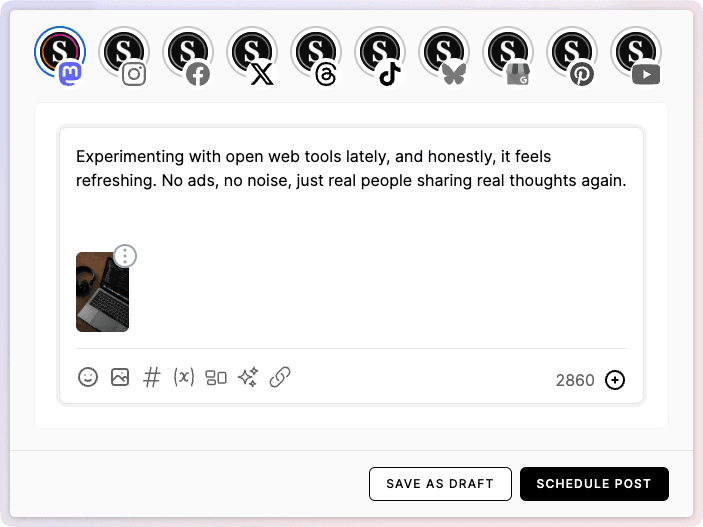Select the YouTube account avatar
The height and width of the screenshot is (527, 703).
[x=636, y=52]
